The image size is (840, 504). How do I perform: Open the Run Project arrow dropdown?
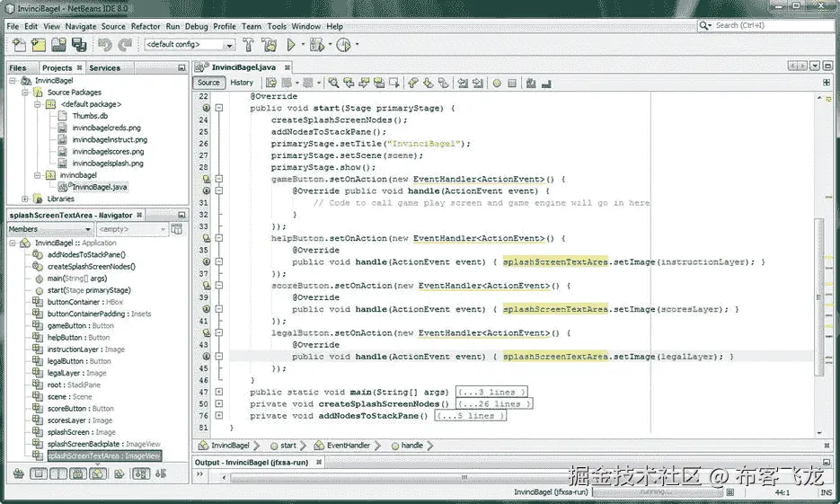tap(304, 45)
